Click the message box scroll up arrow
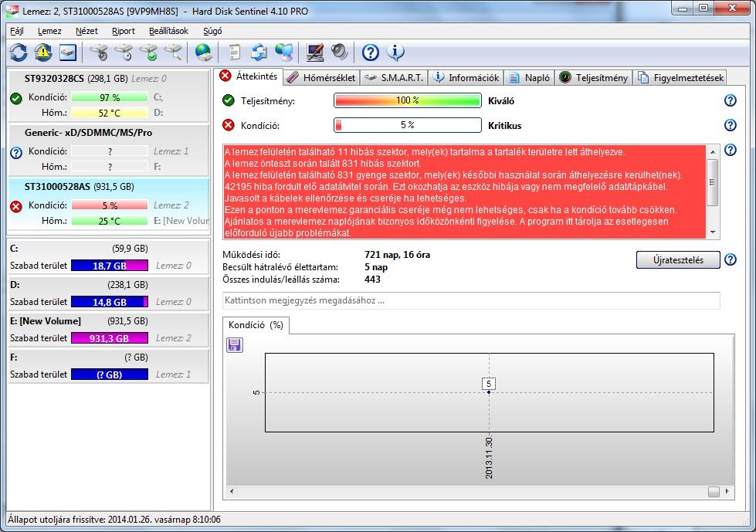The width and height of the screenshot is (756, 532). coord(713,152)
